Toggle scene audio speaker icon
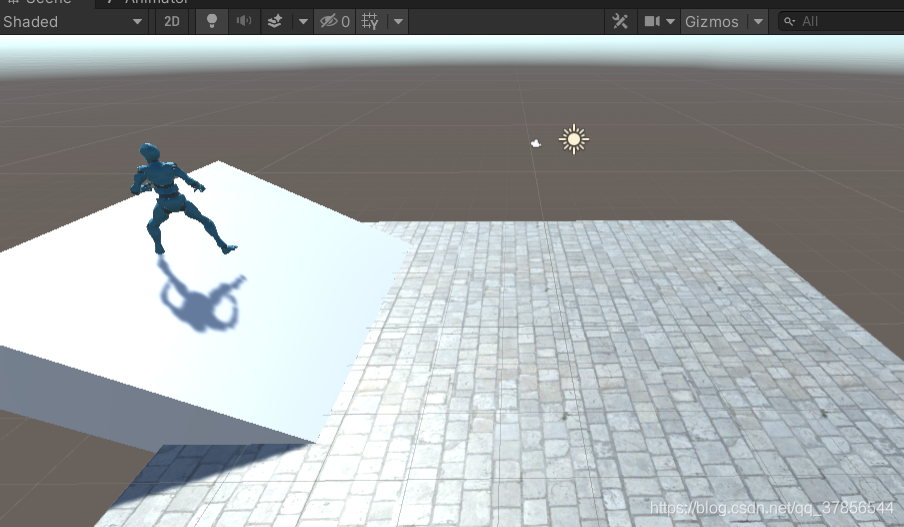 tap(244, 22)
